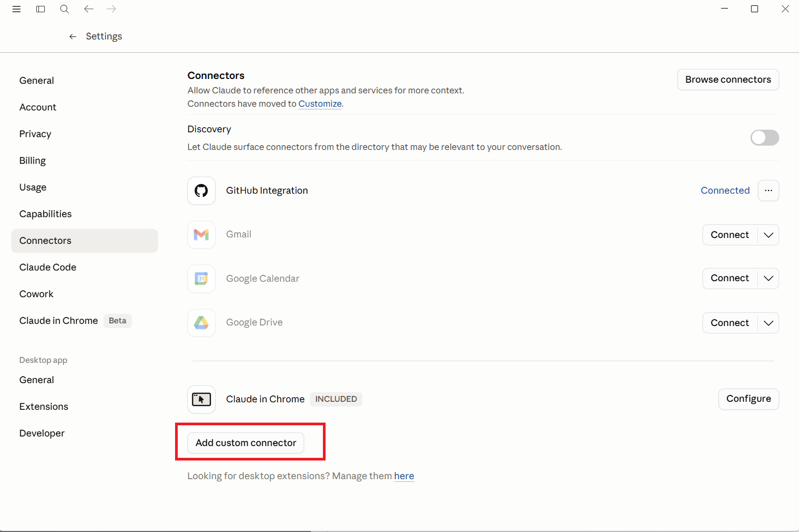Open General under Desktop app

click(84, 380)
